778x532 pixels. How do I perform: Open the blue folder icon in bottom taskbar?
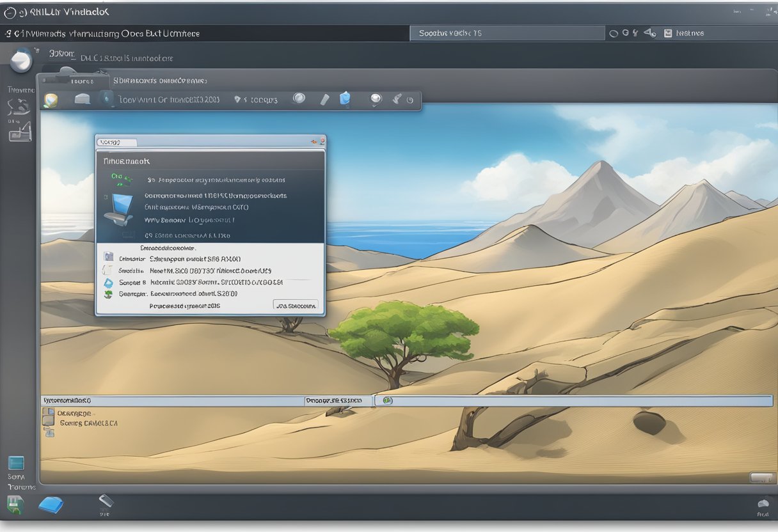click(x=51, y=505)
